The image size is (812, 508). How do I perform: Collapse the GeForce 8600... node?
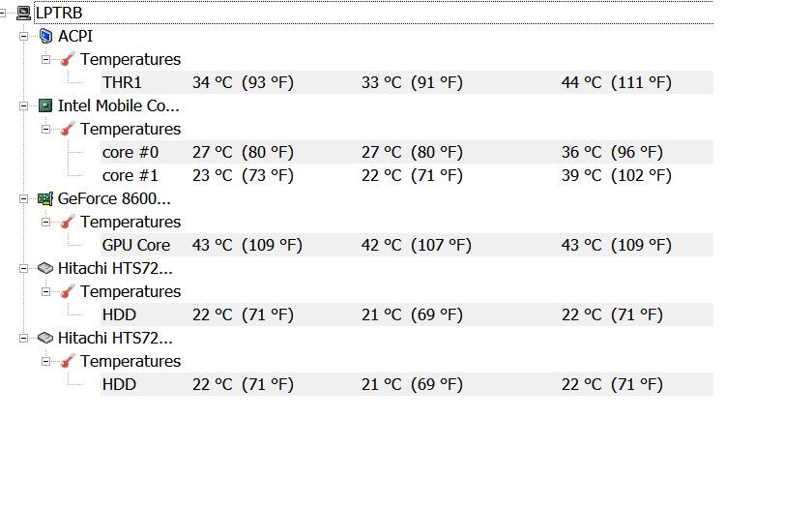(24, 198)
